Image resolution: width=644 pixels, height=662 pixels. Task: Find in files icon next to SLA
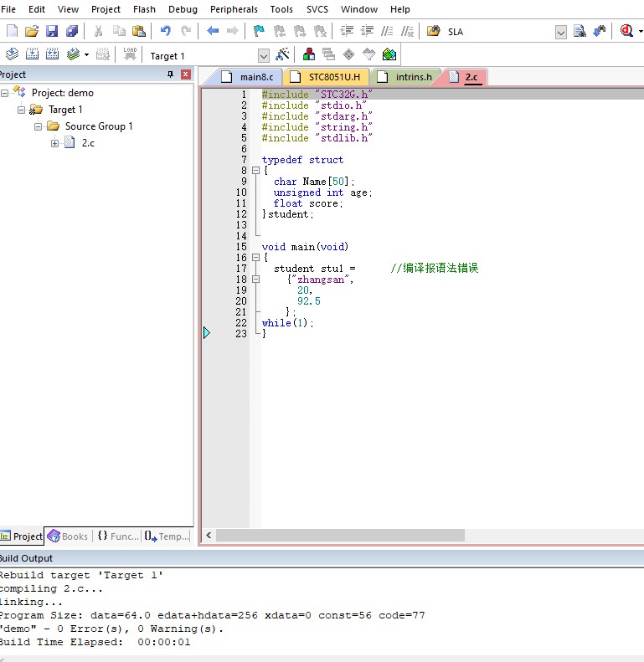433,31
